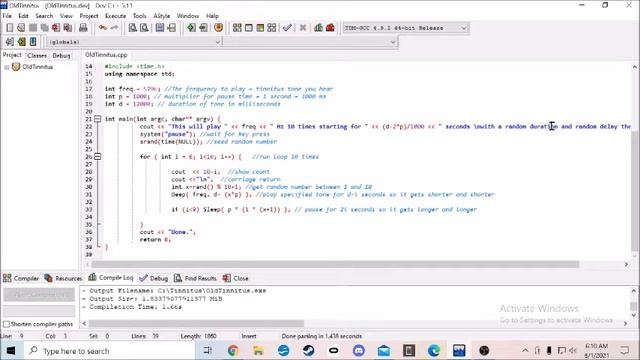Click the Debug checkmark toolbar icon

[287, 28]
